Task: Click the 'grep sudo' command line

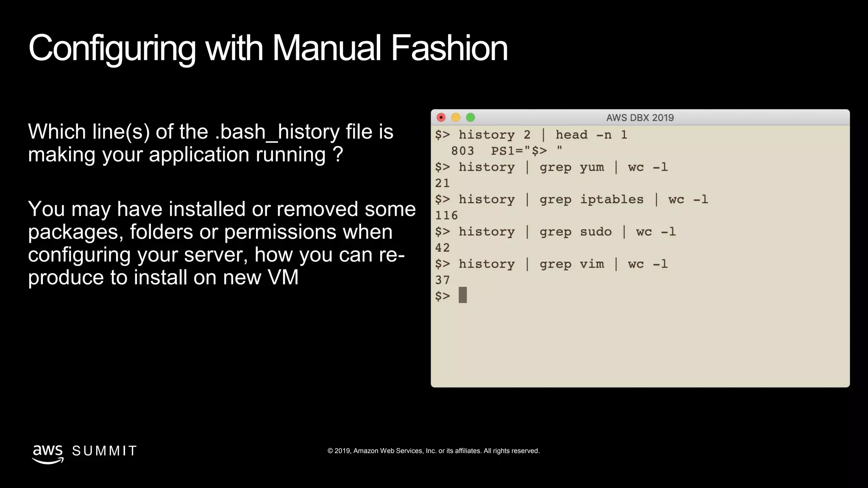Action: point(555,232)
